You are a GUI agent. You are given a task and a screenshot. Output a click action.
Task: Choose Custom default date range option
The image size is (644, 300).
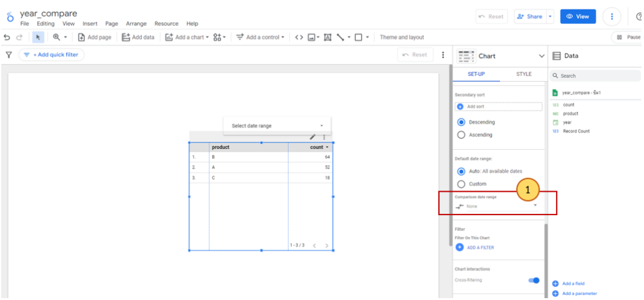coord(462,184)
